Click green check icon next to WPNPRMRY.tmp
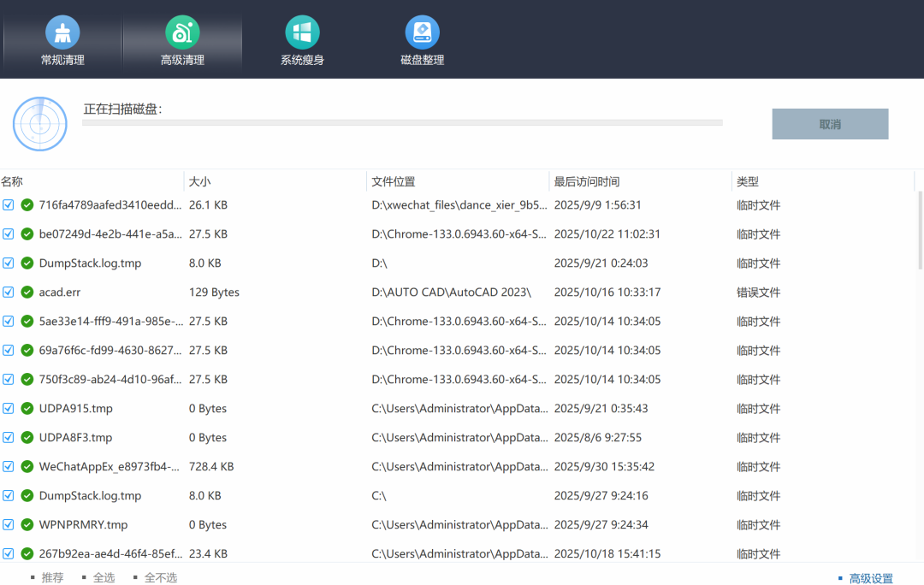Screen dimensions: 924x585 coord(27,525)
